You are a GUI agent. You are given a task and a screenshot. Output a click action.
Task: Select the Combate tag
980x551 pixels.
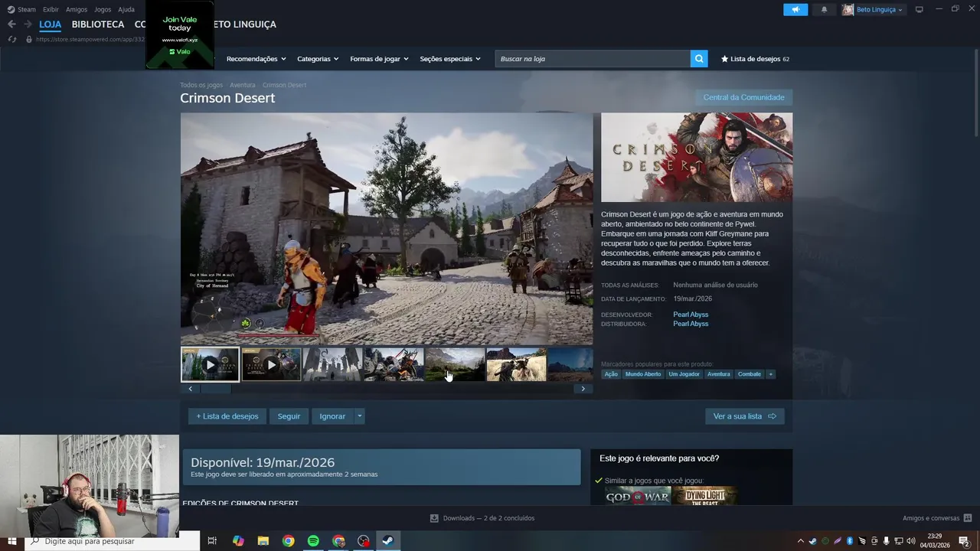pos(750,374)
